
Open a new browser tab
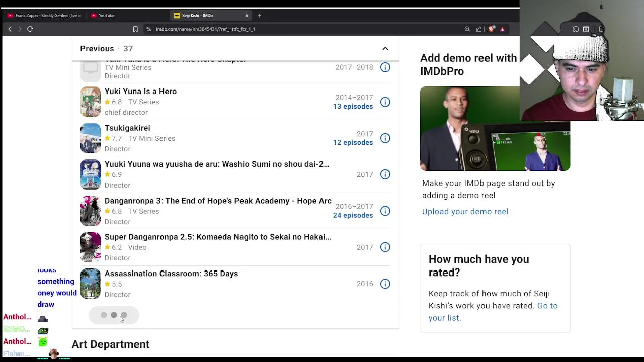click(x=259, y=16)
